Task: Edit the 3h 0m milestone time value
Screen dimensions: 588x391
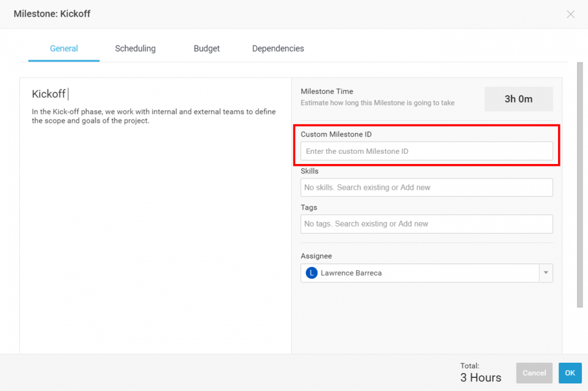Action: click(518, 99)
